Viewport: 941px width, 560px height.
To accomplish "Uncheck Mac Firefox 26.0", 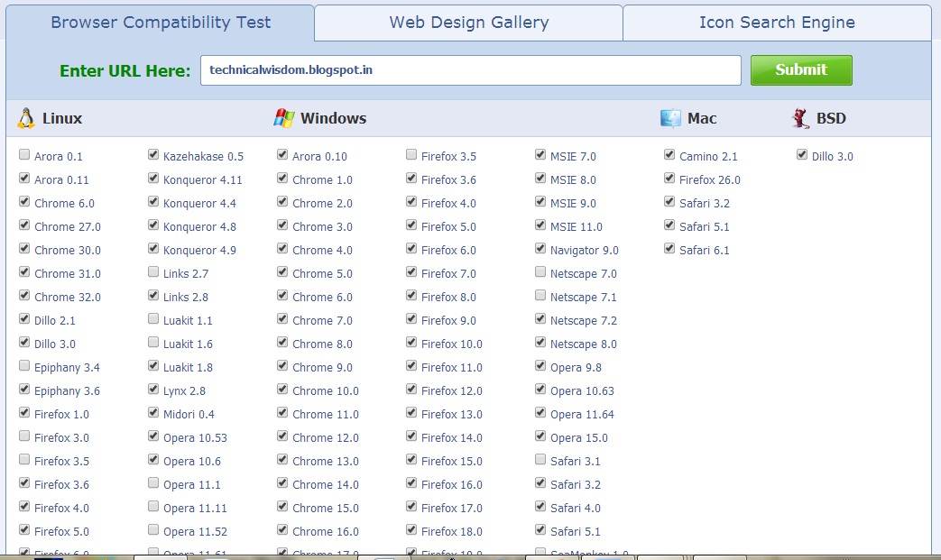I will pos(669,178).
